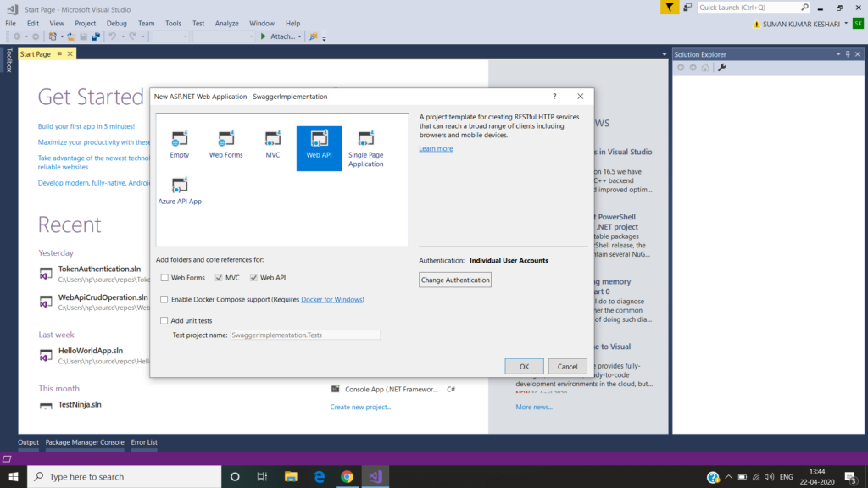868x488 pixels.
Task: Follow the Learn more link
Action: tap(436, 148)
